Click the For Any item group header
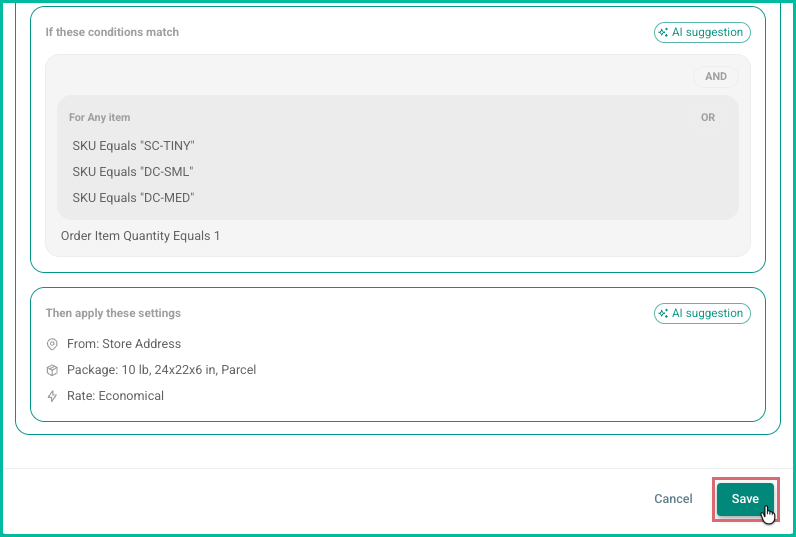Viewport: 796px width, 537px height. (x=100, y=118)
